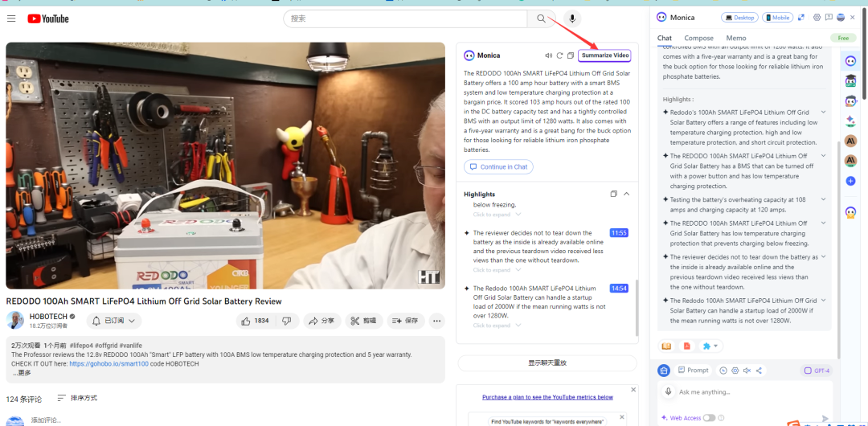Expand sidebar highlight about overheating capacity test
868x426 pixels.
point(823,199)
